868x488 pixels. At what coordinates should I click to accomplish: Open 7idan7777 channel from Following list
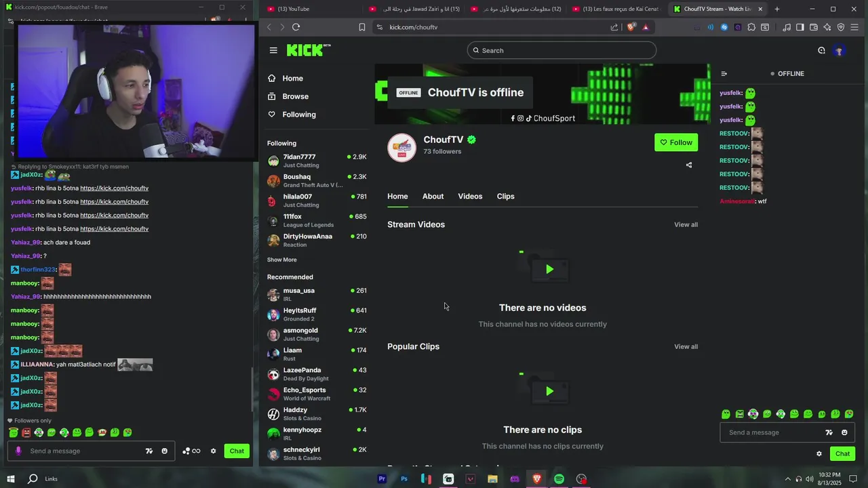tap(317, 161)
